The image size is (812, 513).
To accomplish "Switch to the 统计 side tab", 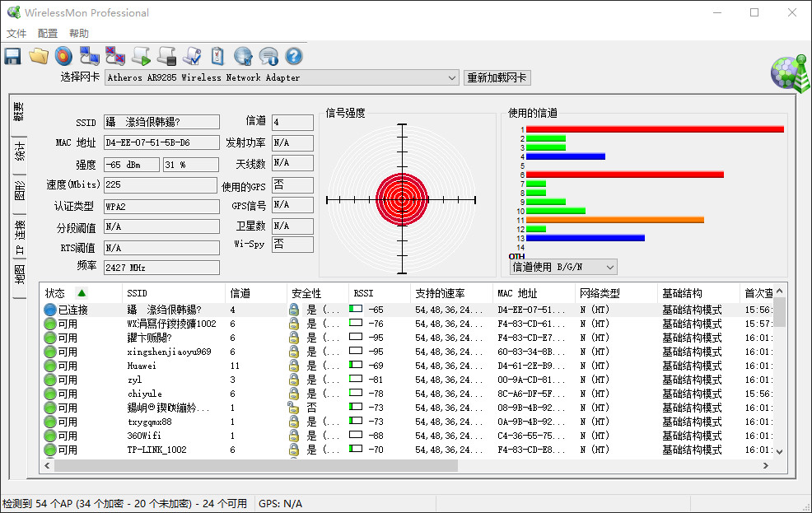I will pyautogui.click(x=19, y=152).
